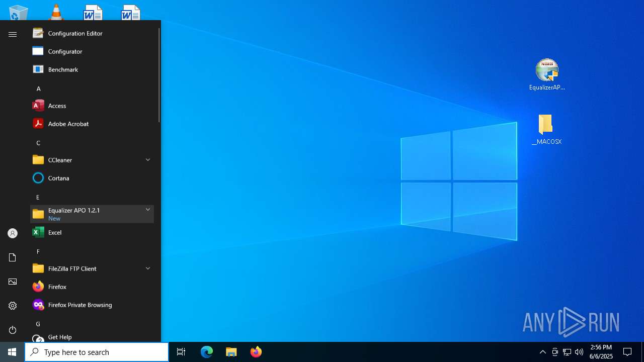The image size is (644, 362).
Task: Expand Equalizer APO 1.2.1 chevron
Action: pyautogui.click(x=148, y=210)
